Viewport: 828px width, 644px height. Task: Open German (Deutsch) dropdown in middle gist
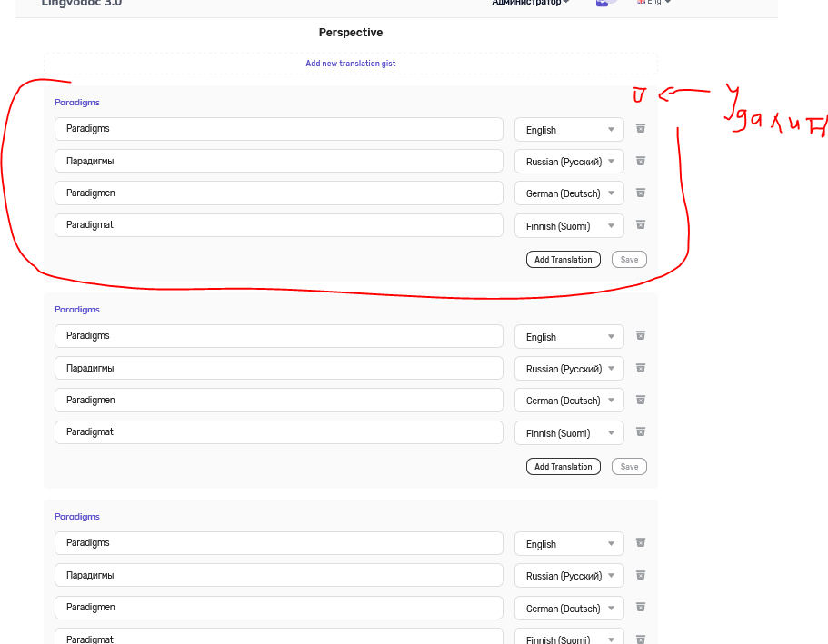tap(569, 401)
